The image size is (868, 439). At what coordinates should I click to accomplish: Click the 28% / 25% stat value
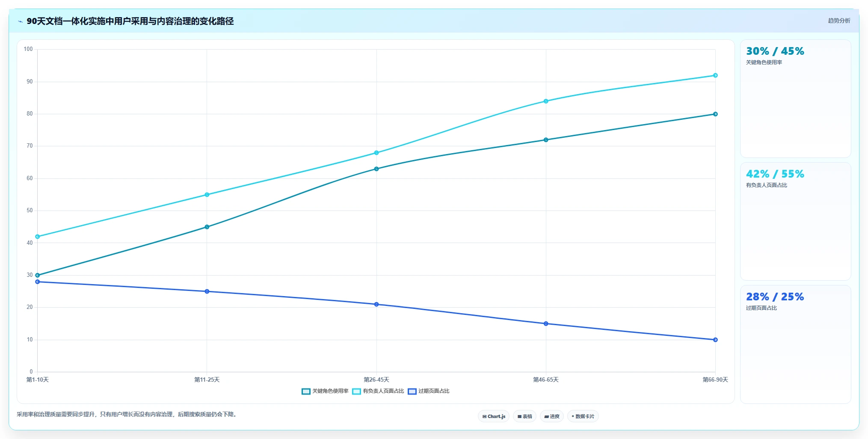pos(775,297)
